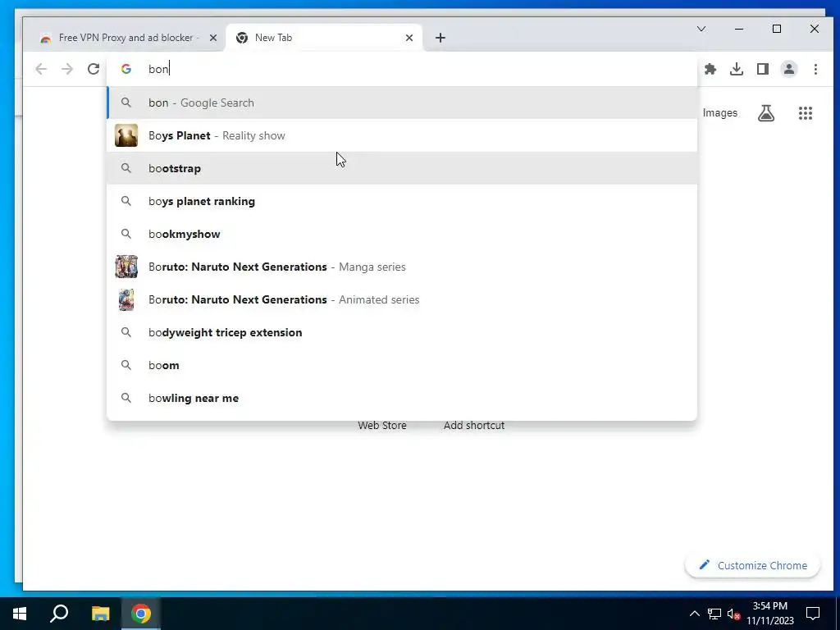Open File Explorer from taskbar
Viewport: 840px width, 630px height.
click(100, 614)
